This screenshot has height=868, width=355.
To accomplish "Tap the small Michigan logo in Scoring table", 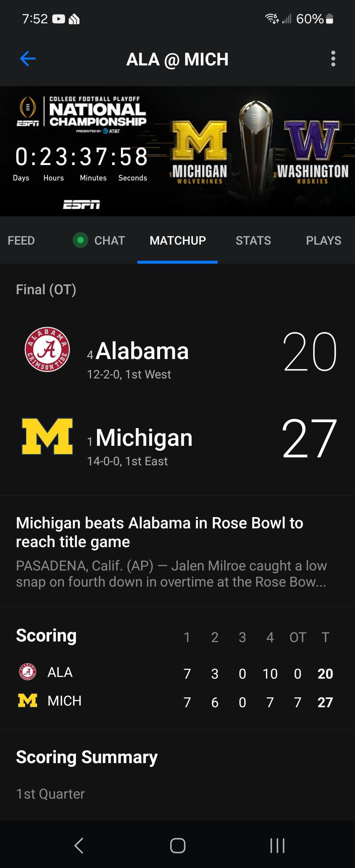I will (x=28, y=700).
